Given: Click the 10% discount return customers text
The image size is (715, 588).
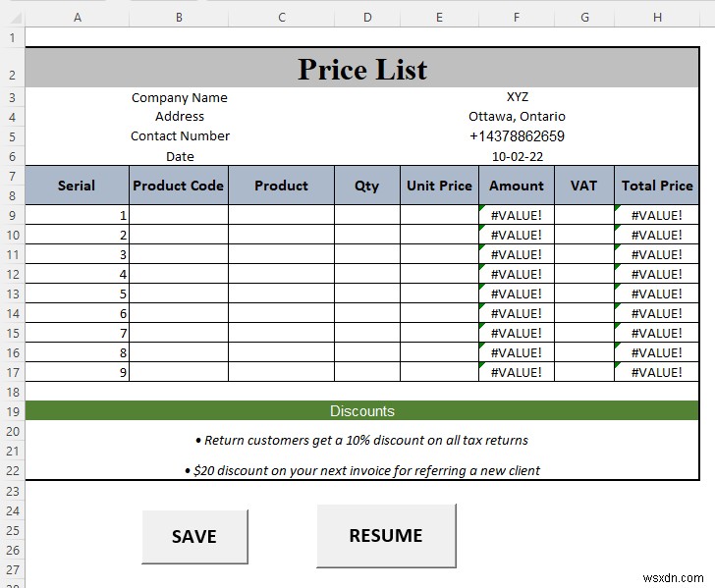Looking at the screenshot, I should [361, 441].
